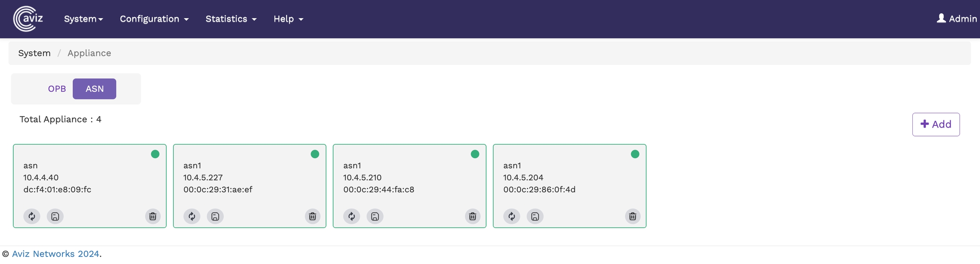The image size is (980, 264).
Task: Select the ASN tab
Action: pyautogui.click(x=94, y=89)
